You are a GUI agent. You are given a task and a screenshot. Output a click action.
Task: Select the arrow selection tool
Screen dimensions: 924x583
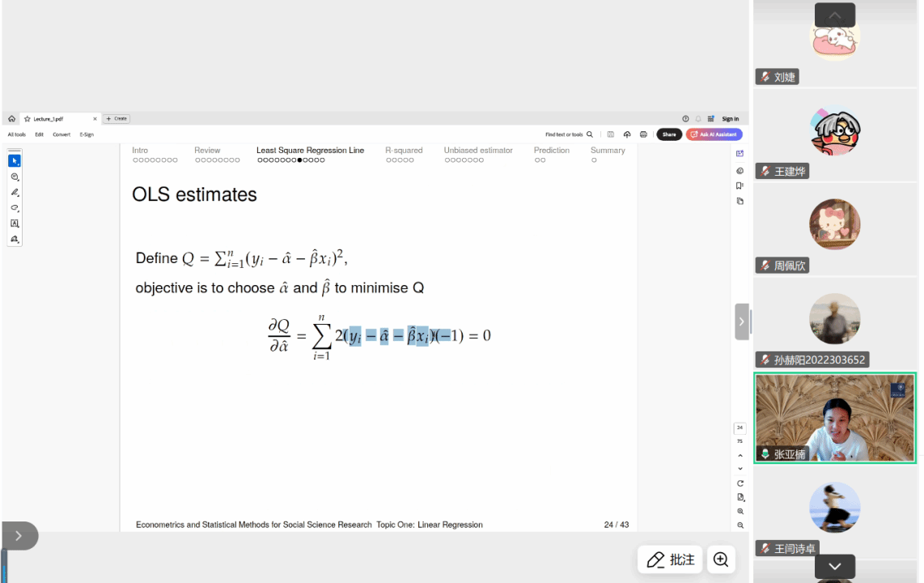15,161
